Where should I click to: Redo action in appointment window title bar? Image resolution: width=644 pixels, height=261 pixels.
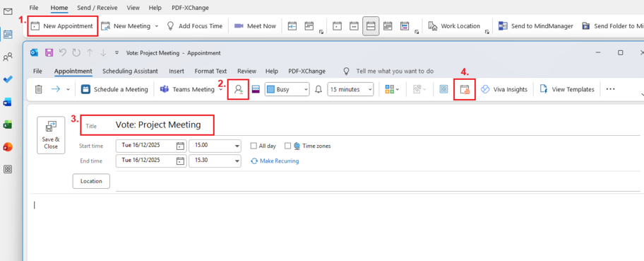pyautogui.click(x=76, y=52)
